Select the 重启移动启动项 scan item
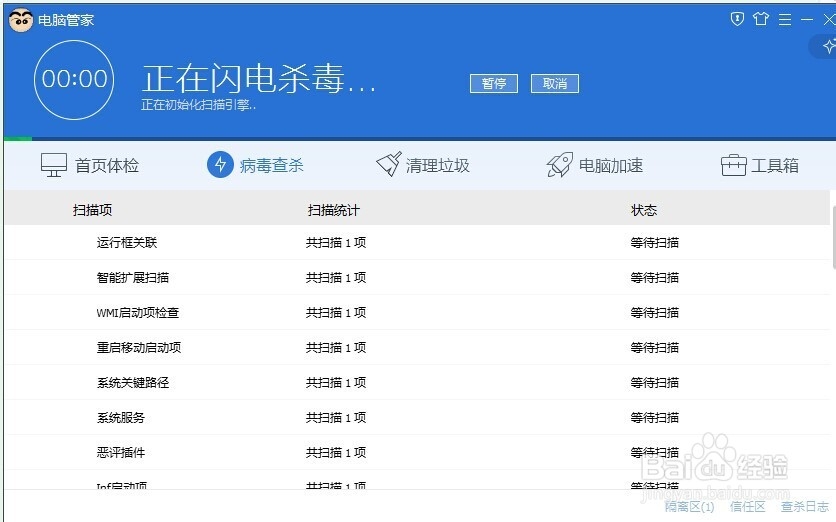This screenshot has height=522, width=836. (x=139, y=348)
